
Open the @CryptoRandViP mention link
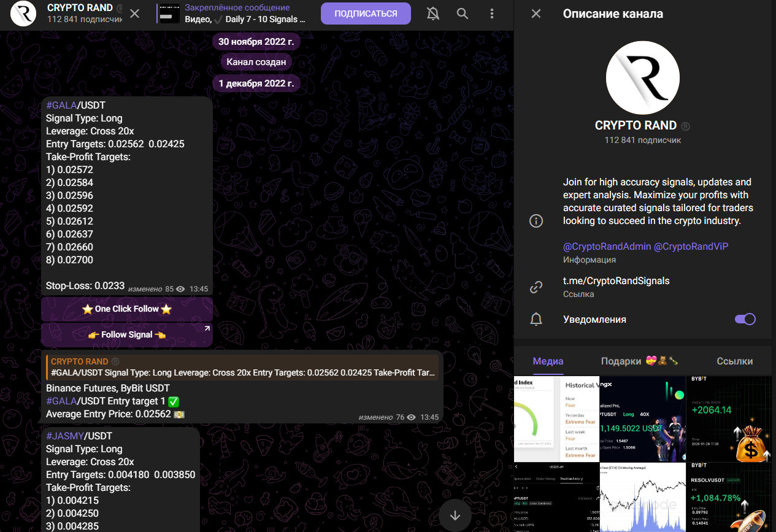(691, 247)
